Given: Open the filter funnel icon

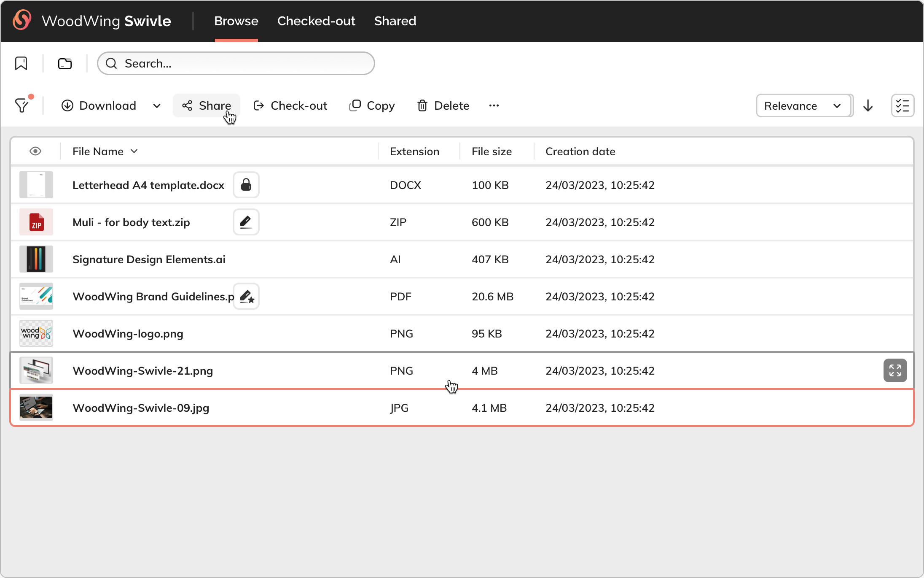Looking at the screenshot, I should pos(22,105).
